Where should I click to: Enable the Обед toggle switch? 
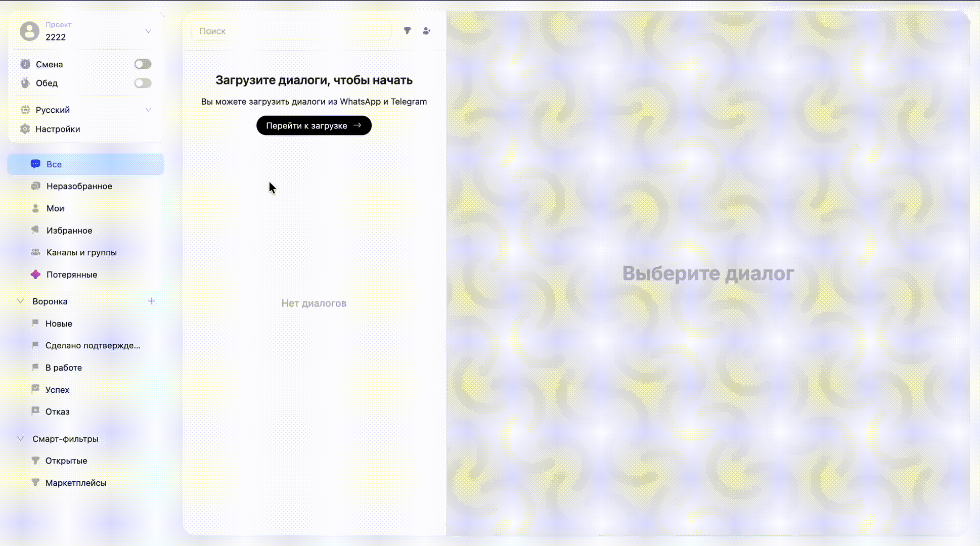(143, 83)
